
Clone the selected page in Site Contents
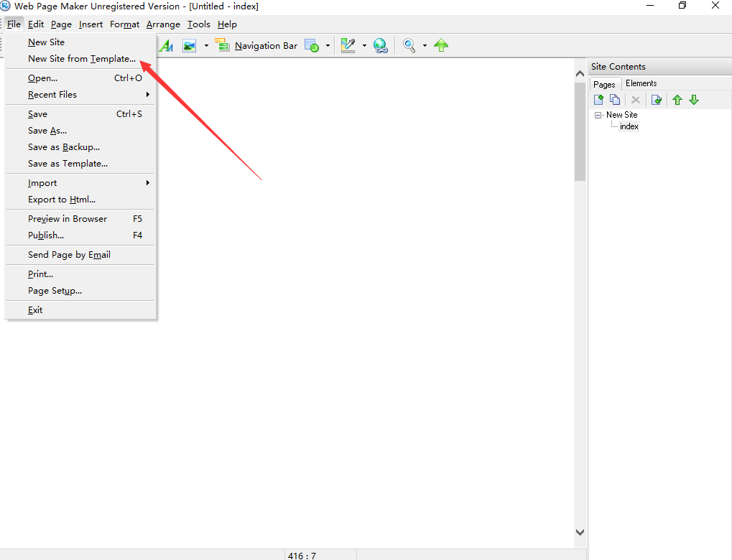pyautogui.click(x=615, y=99)
